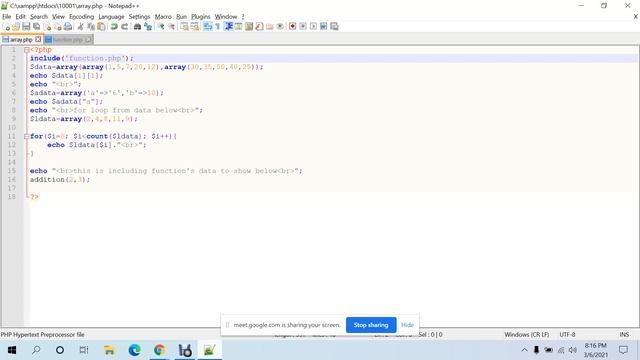Save all open files with the Save All icon
The width and height of the screenshot is (640, 360).
36,27
